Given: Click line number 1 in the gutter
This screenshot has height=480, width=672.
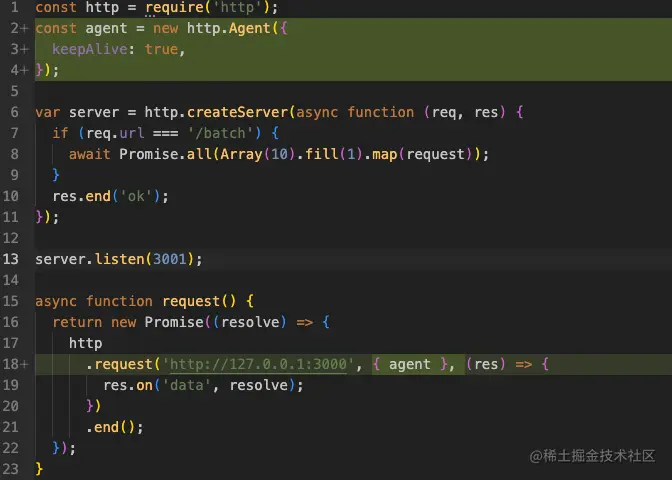Looking at the screenshot, I should click(x=14, y=7).
